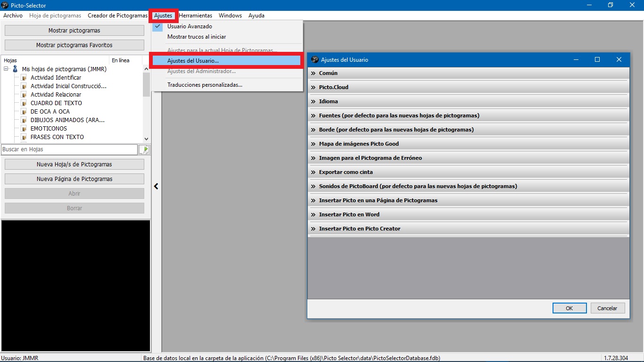This screenshot has height=362, width=644.
Task: Click the user icon of Mis hojas
Action: [x=15, y=69]
